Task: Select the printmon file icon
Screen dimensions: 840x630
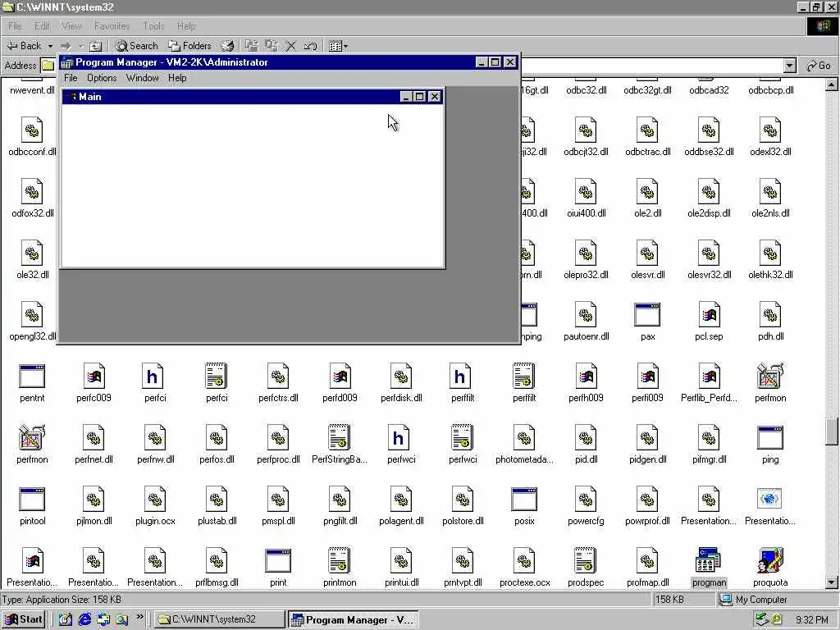Action: coord(340,560)
